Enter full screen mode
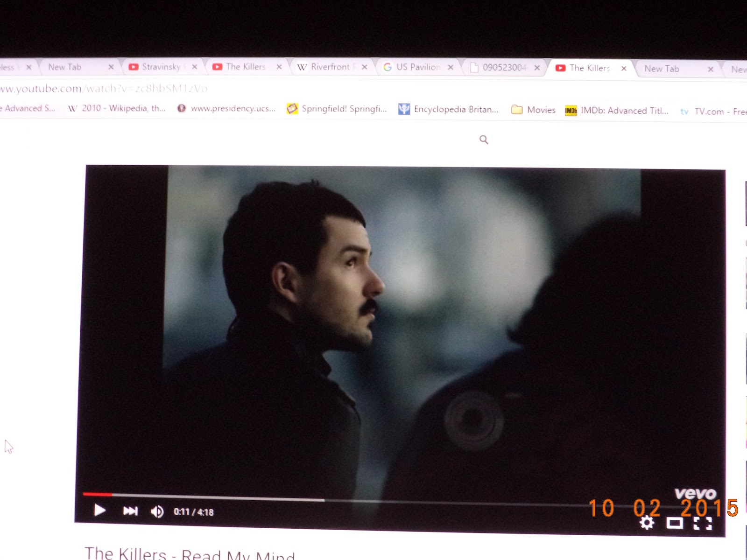The image size is (747, 560). point(703,524)
